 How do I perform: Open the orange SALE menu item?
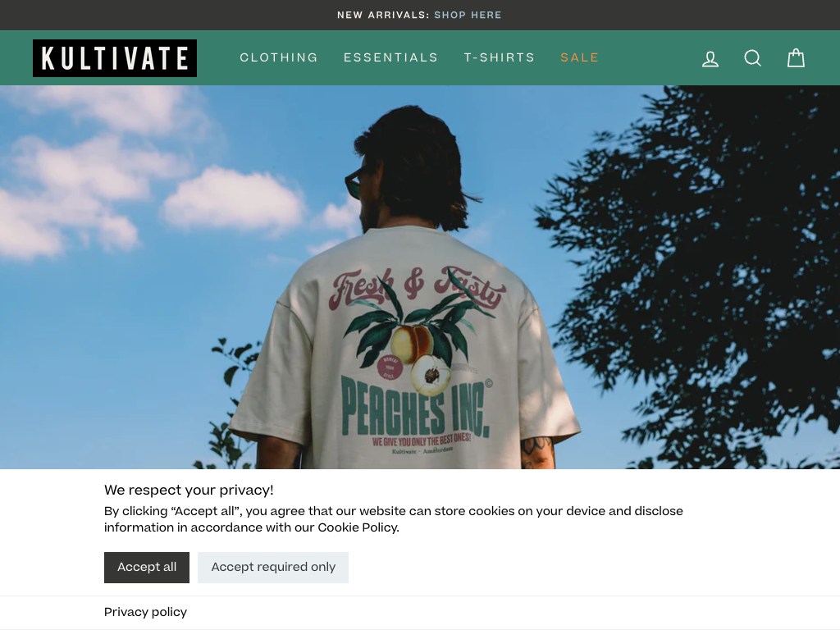tap(579, 57)
